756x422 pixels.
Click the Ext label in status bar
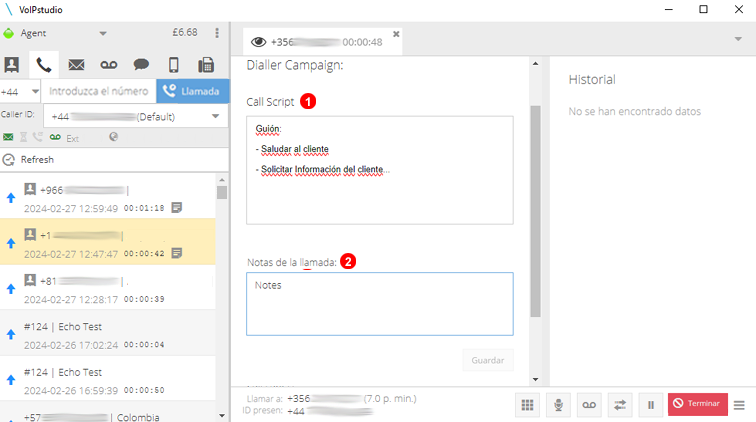72,138
